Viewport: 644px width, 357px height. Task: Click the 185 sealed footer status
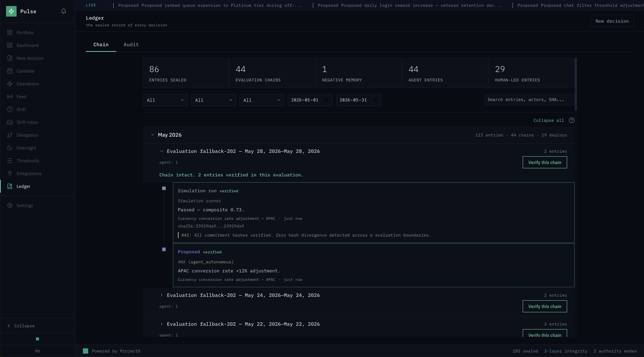(x=525, y=351)
